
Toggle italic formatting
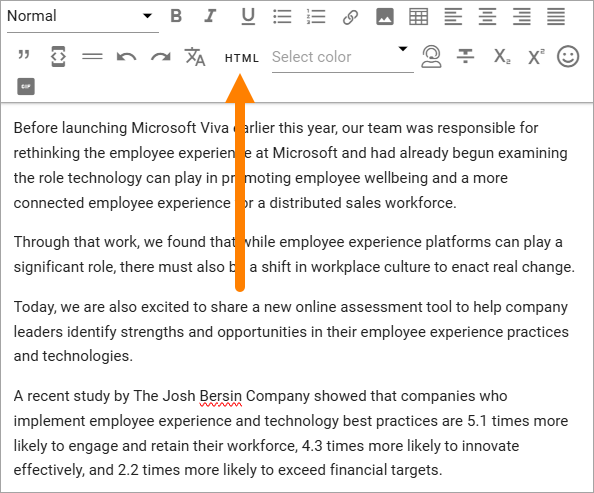click(x=210, y=16)
